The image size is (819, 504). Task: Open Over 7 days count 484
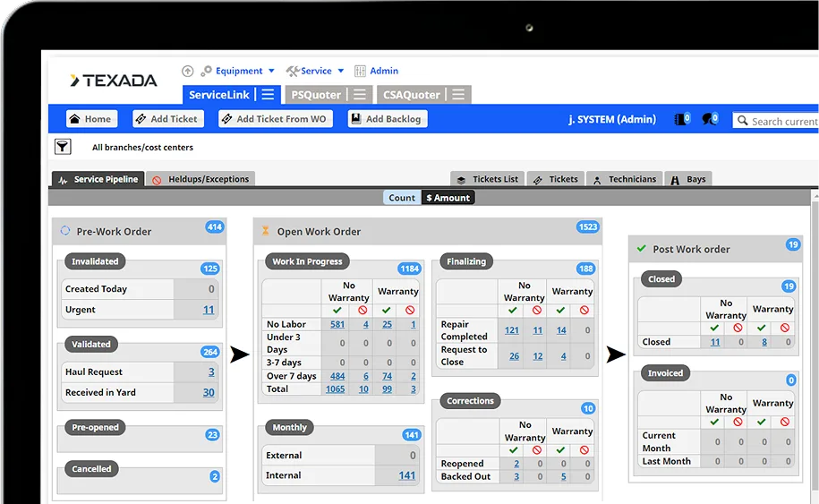pyautogui.click(x=337, y=375)
